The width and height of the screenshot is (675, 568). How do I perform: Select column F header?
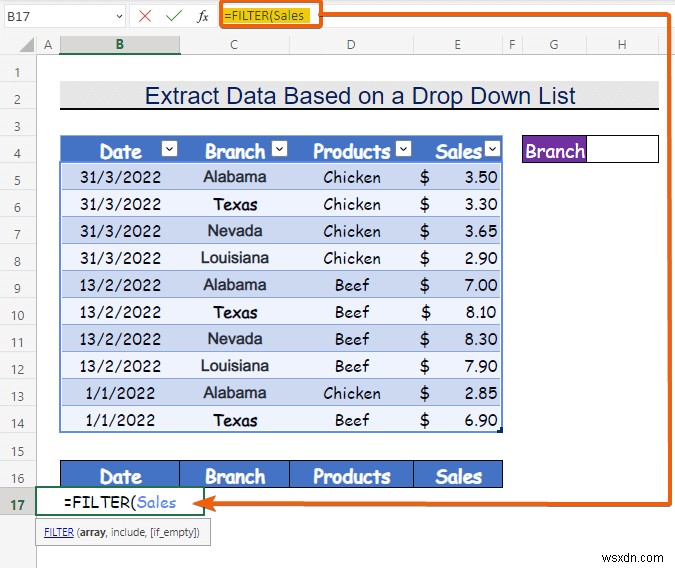coord(512,44)
